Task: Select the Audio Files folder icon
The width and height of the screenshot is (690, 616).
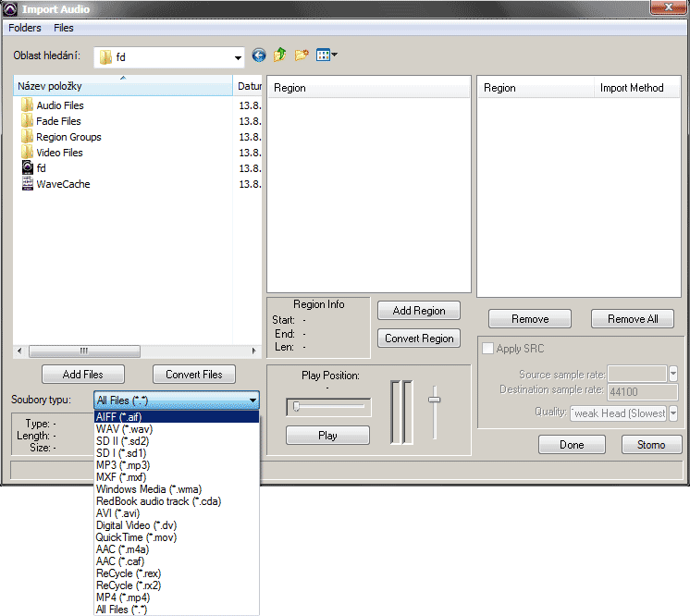Action: tap(27, 105)
